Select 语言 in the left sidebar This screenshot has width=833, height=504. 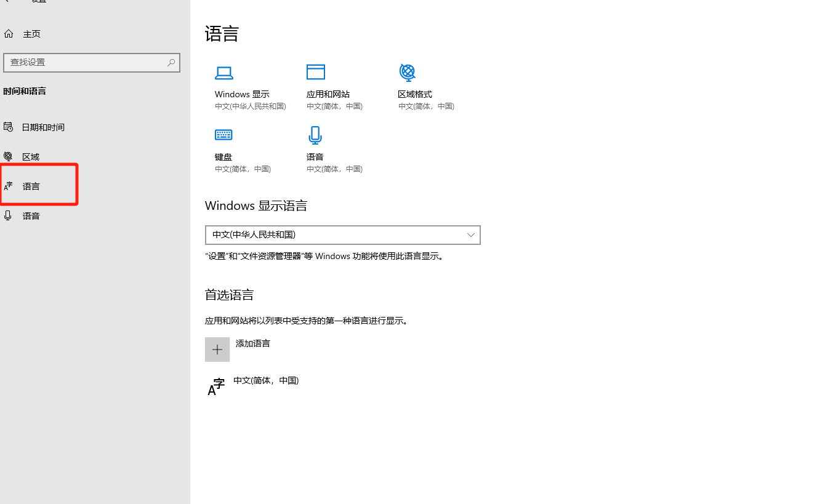point(31,186)
